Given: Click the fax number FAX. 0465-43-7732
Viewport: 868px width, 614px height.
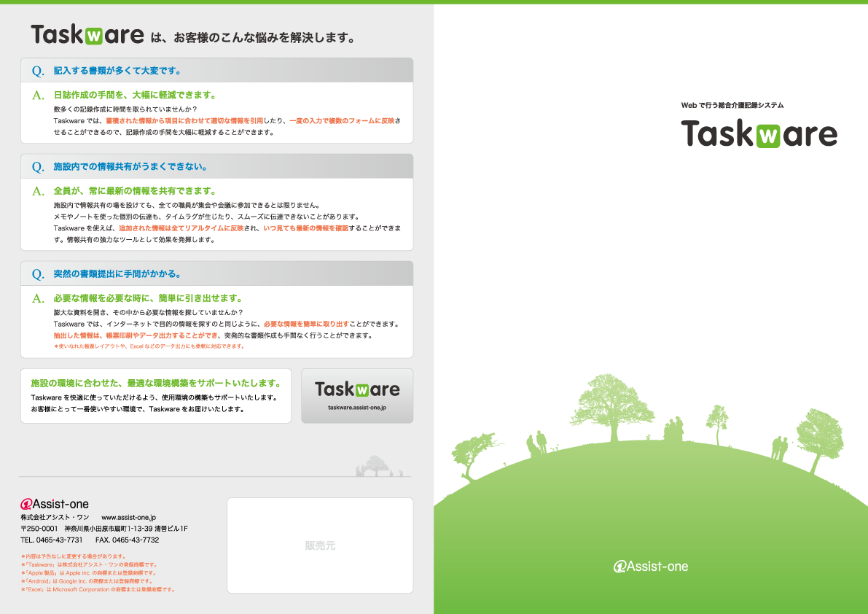Looking at the screenshot, I should tap(128, 540).
